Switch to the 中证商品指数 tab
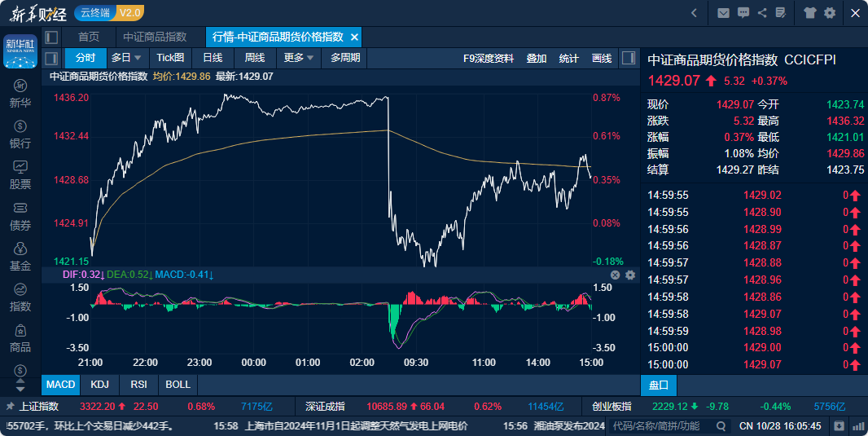Image resolution: width=868 pixels, height=436 pixels. tap(155, 37)
